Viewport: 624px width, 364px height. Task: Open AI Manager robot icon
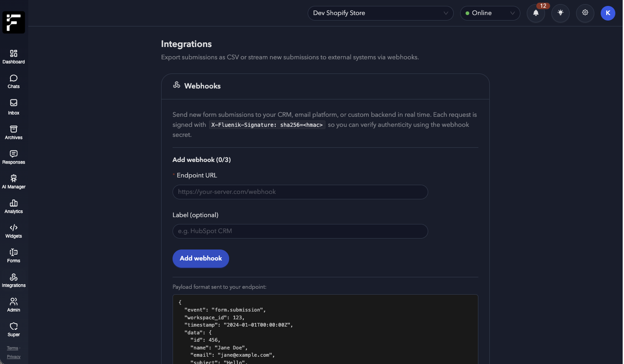point(14,179)
